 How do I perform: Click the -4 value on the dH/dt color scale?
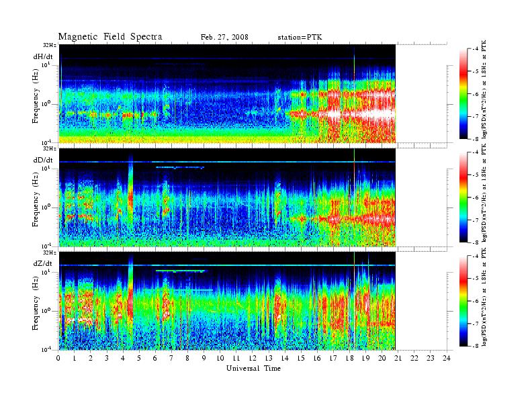(476, 49)
